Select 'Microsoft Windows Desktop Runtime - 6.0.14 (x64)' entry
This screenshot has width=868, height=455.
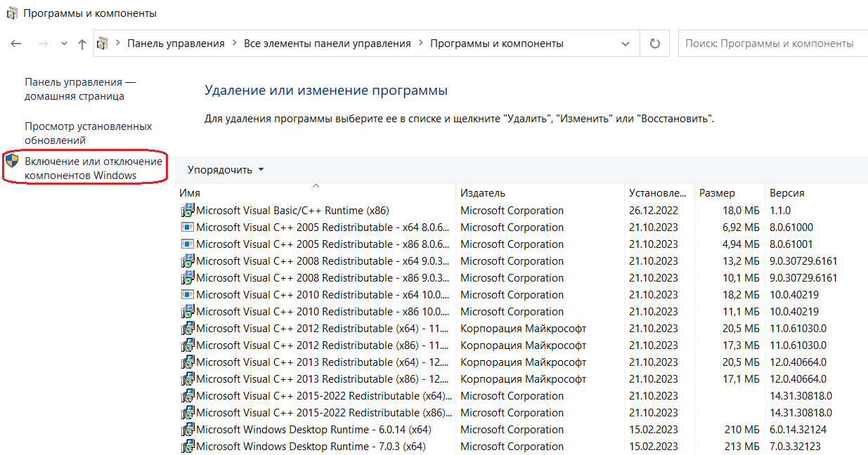click(x=313, y=430)
